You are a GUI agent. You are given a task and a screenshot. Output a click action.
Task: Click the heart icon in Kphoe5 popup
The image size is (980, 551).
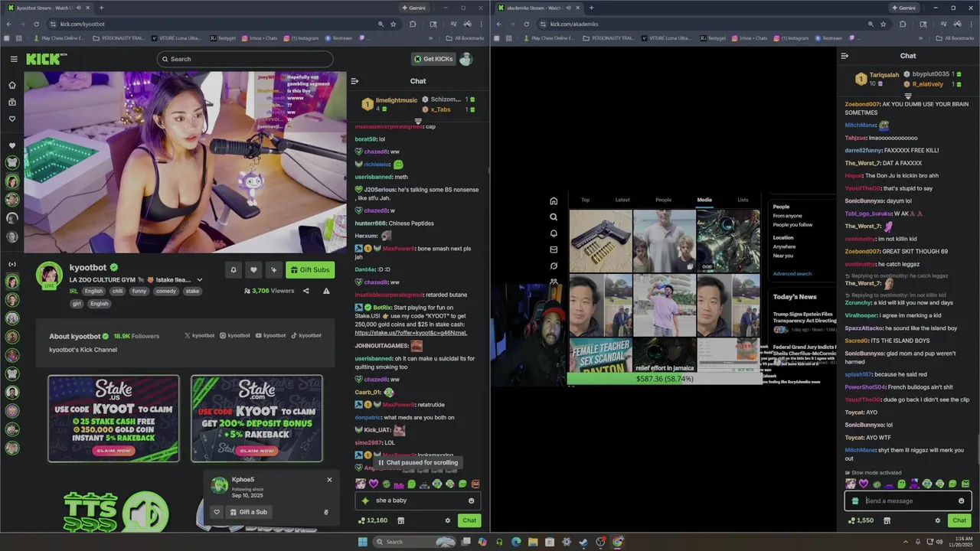tap(217, 512)
